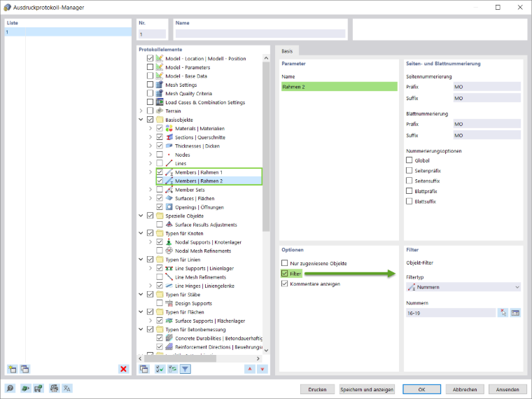This screenshot has width=532, height=399.
Task: Open printer settings icon
Action: pyautogui.click(x=55, y=388)
